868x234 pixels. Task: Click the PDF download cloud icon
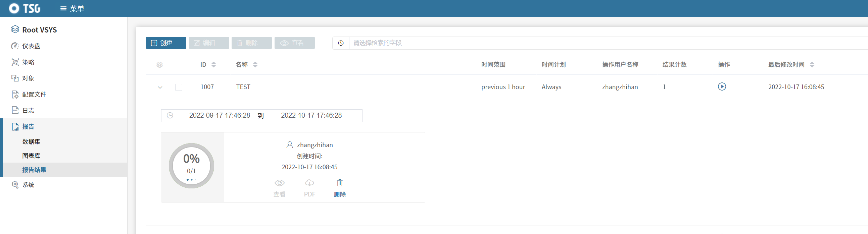[x=309, y=183]
